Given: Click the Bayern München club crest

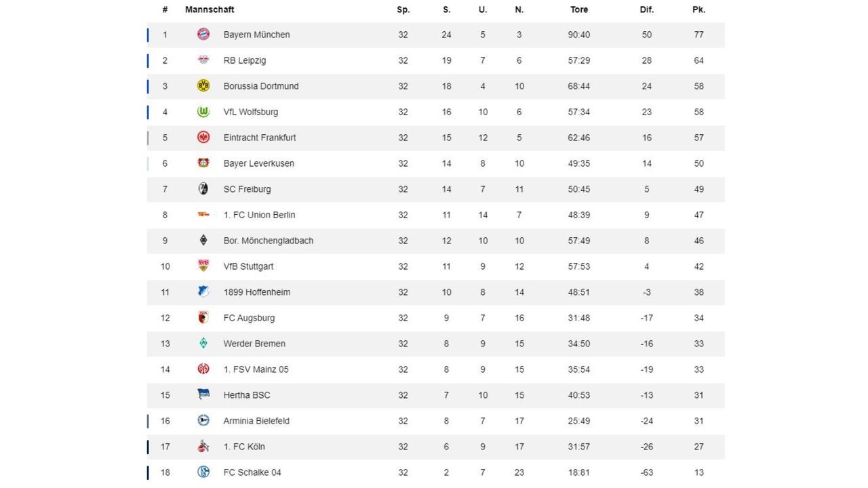Looking at the screenshot, I should 203,35.
